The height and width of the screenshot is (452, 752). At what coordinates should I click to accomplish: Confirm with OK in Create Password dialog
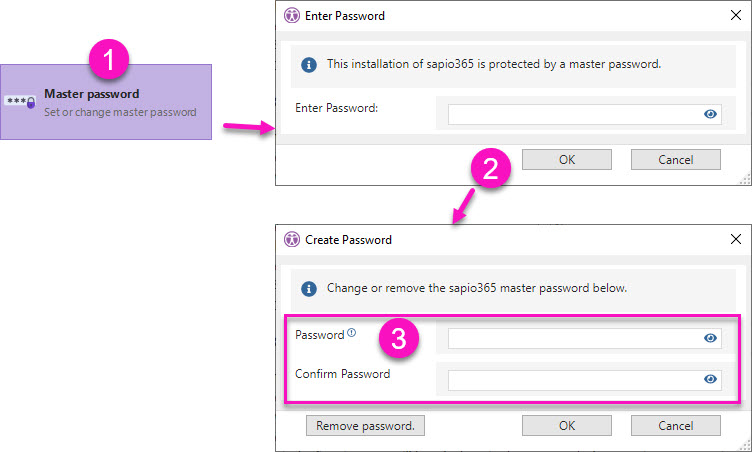click(x=567, y=426)
